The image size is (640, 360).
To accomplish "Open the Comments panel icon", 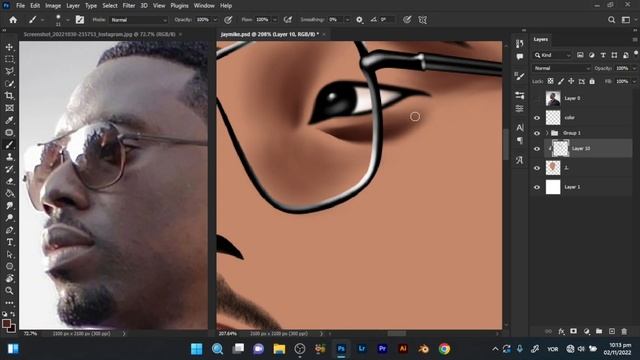I will (x=520, y=57).
